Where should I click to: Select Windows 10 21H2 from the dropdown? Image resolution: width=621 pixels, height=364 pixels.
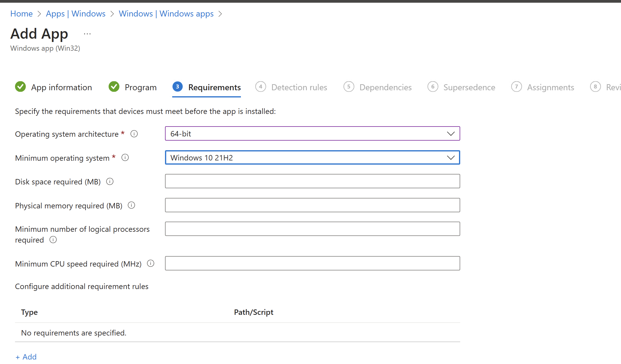coord(312,157)
